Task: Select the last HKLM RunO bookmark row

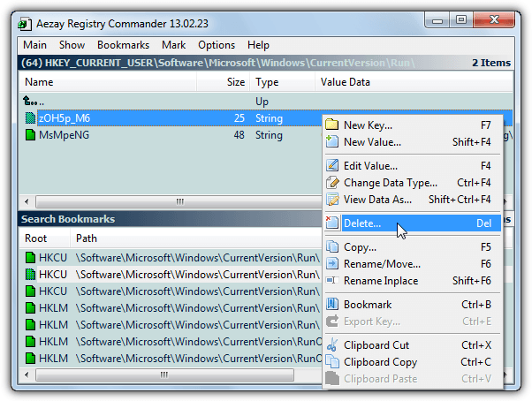Action: click(171, 358)
